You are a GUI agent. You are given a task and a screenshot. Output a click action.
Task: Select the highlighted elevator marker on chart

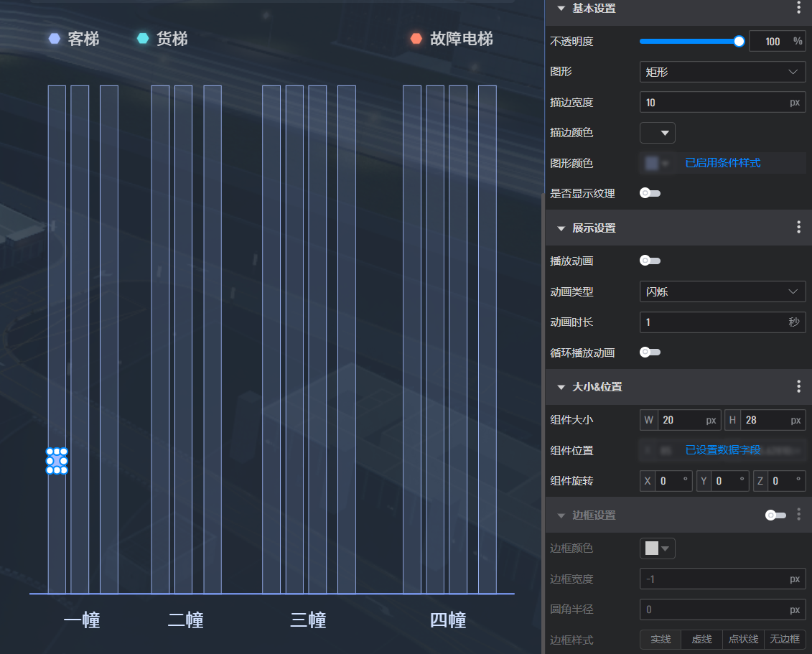pos(57,461)
